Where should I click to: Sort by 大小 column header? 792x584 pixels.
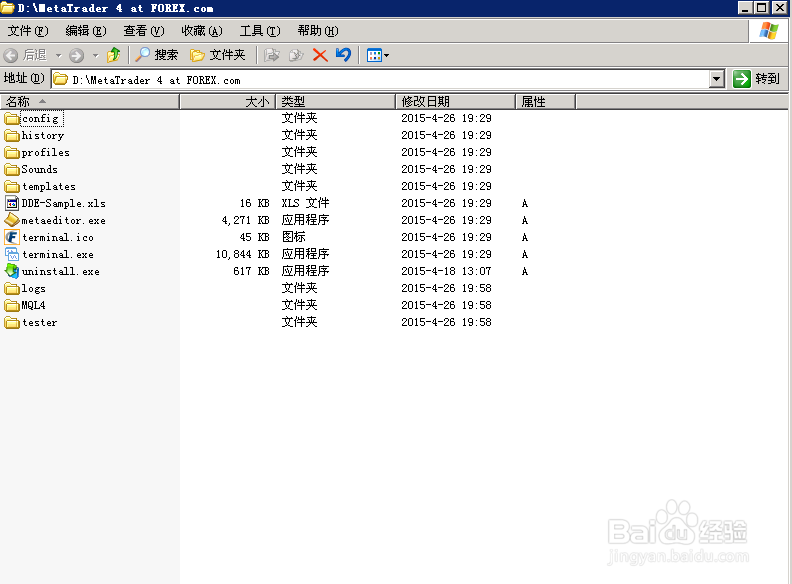[x=228, y=102]
